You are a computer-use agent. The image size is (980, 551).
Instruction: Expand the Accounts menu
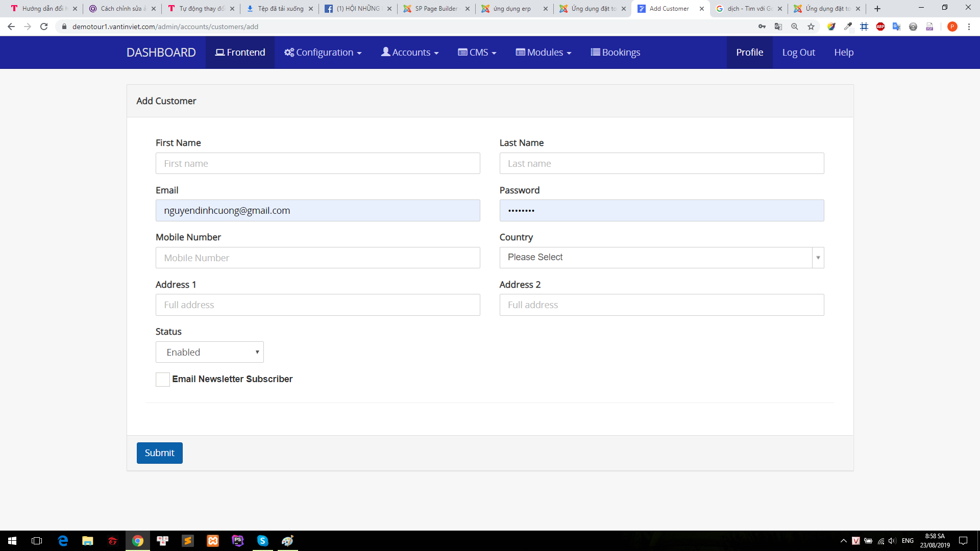pos(410,53)
